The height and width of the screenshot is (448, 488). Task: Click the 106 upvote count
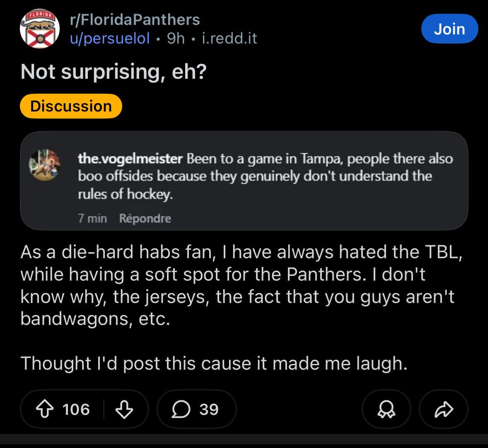[76, 409]
